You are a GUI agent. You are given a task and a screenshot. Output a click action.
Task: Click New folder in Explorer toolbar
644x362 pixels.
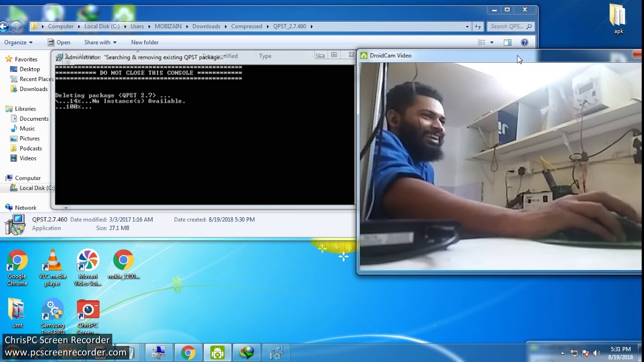pos(145,42)
